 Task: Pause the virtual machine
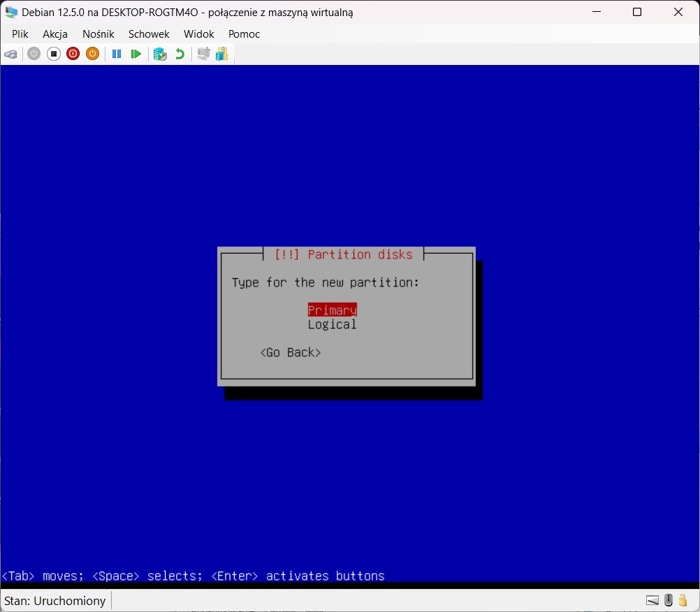point(117,54)
